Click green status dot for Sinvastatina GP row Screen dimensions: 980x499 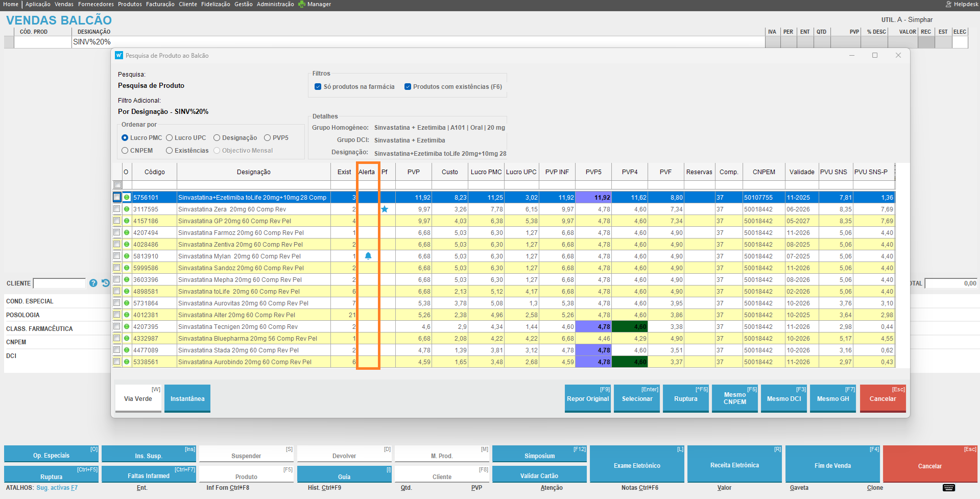(x=127, y=221)
